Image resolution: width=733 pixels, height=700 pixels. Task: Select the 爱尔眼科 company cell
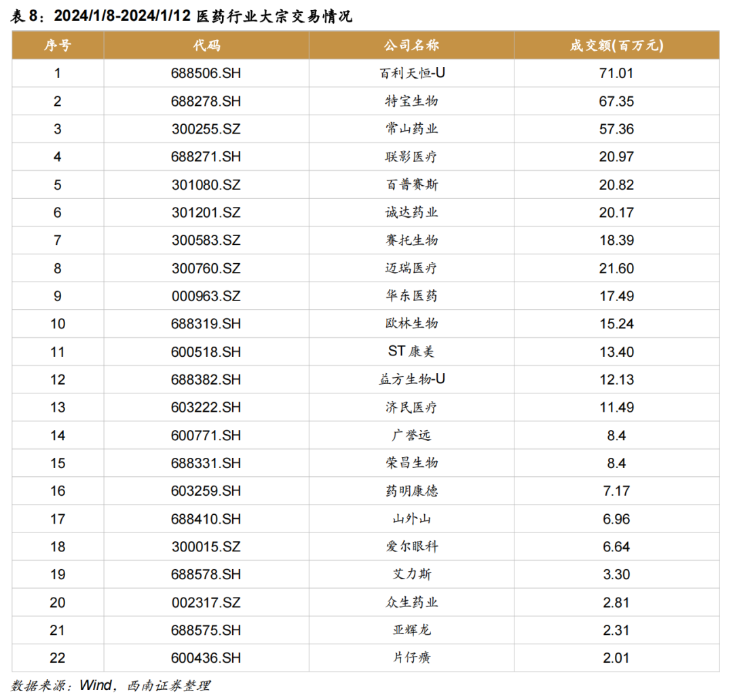point(411,547)
